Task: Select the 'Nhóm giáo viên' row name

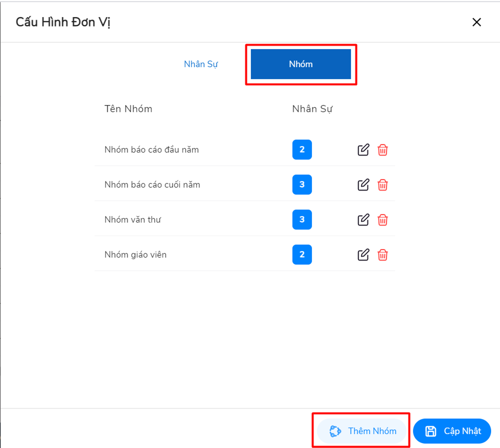Action: coord(135,255)
